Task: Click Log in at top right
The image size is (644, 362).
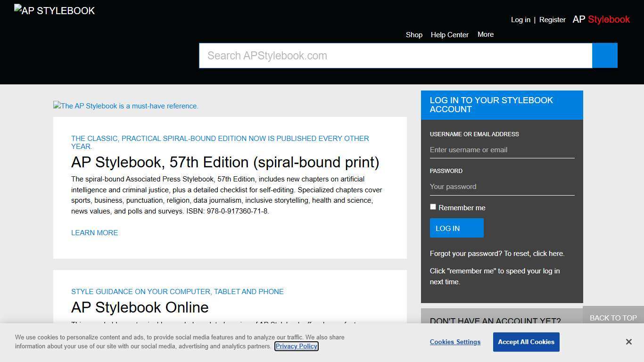Action: [x=520, y=19]
